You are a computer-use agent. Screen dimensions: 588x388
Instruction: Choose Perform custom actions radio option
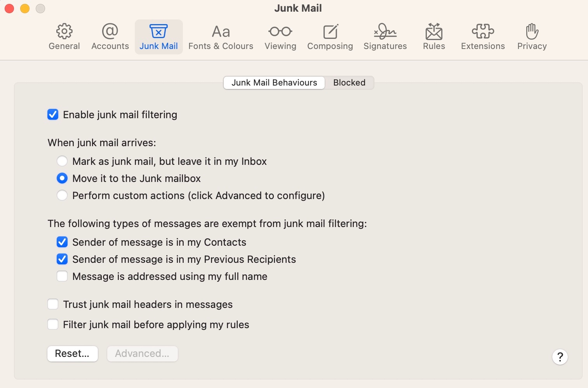62,195
